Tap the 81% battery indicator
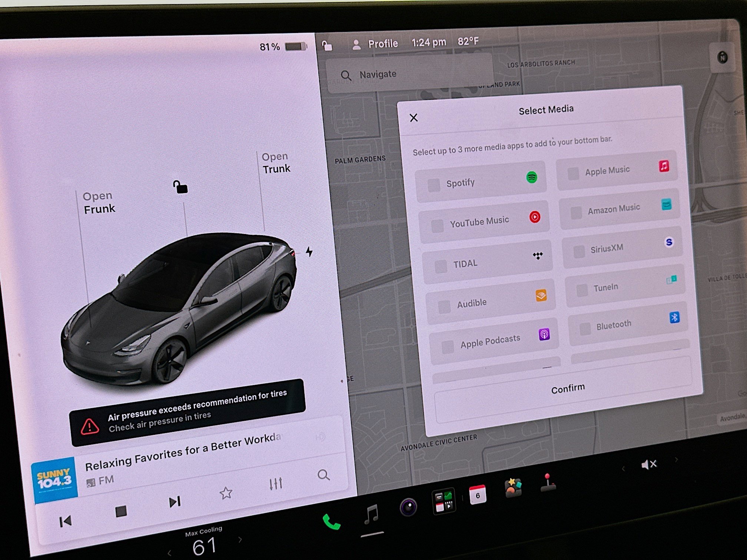This screenshot has width=747, height=560. coord(283,47)
